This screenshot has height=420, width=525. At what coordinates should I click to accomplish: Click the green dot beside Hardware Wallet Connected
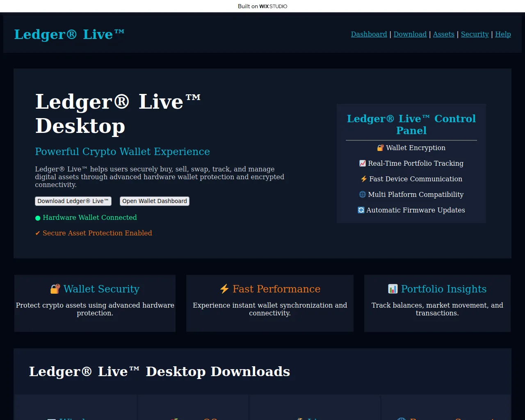point(38,218)
